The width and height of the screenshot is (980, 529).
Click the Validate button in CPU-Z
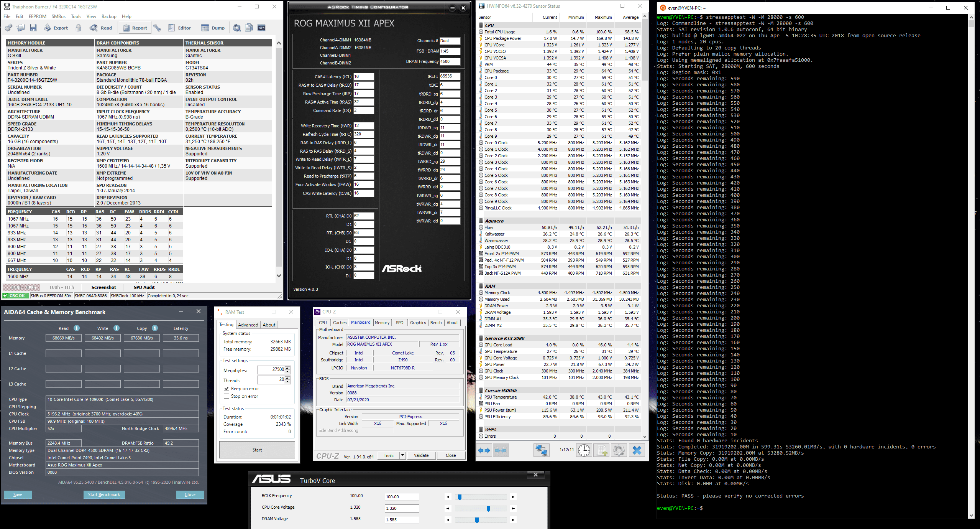click(x=421, y=455)
